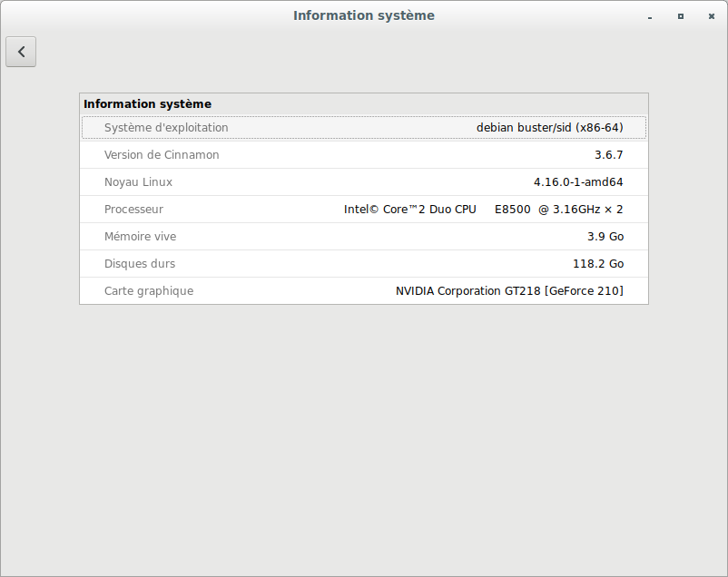Go back using the arrow button

pos(21,52)
